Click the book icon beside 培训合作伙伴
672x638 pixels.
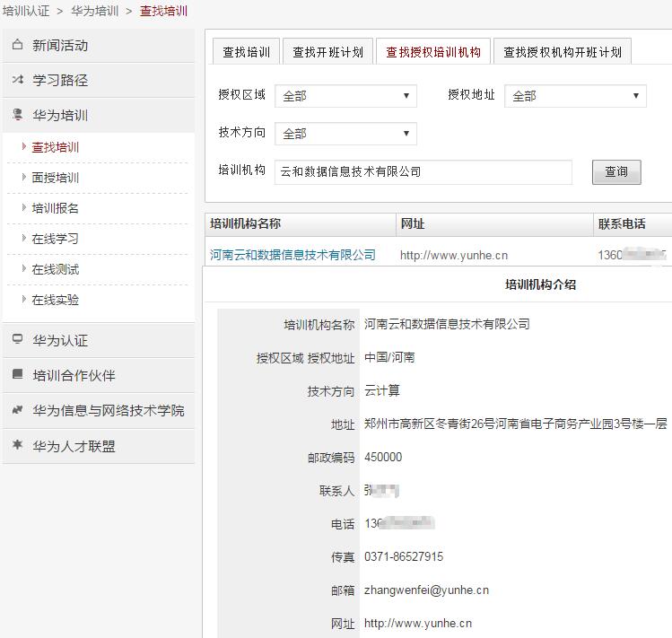coord(18,374)
